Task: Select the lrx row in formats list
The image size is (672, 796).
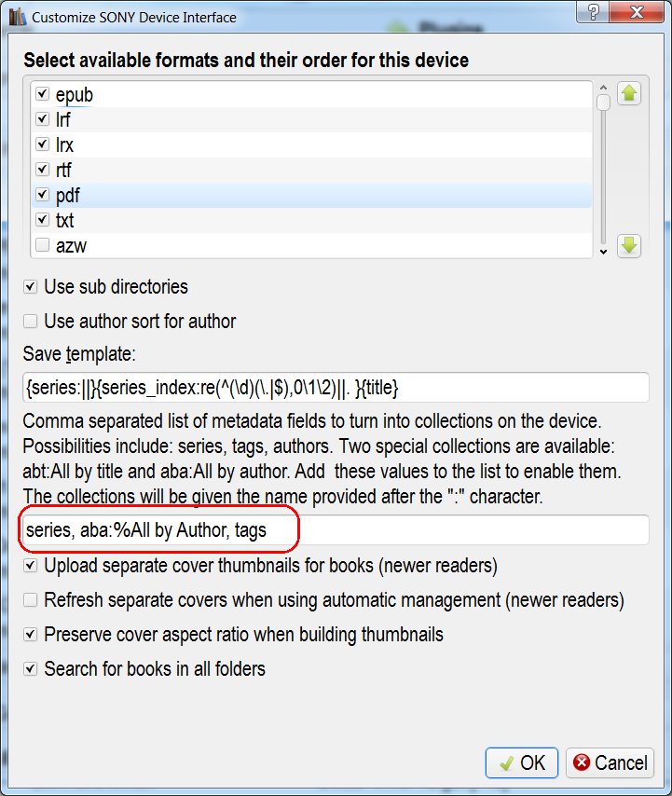Action: pos(311,144)
